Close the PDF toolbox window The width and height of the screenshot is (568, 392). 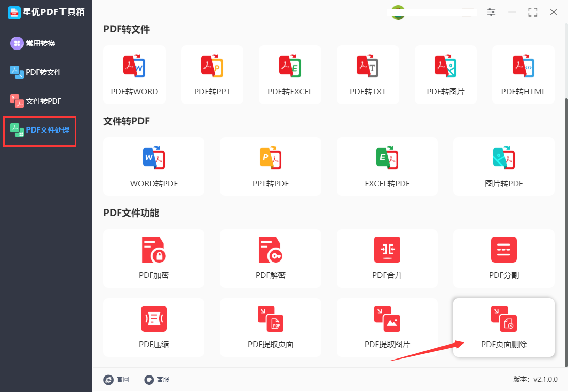[553, 12]
